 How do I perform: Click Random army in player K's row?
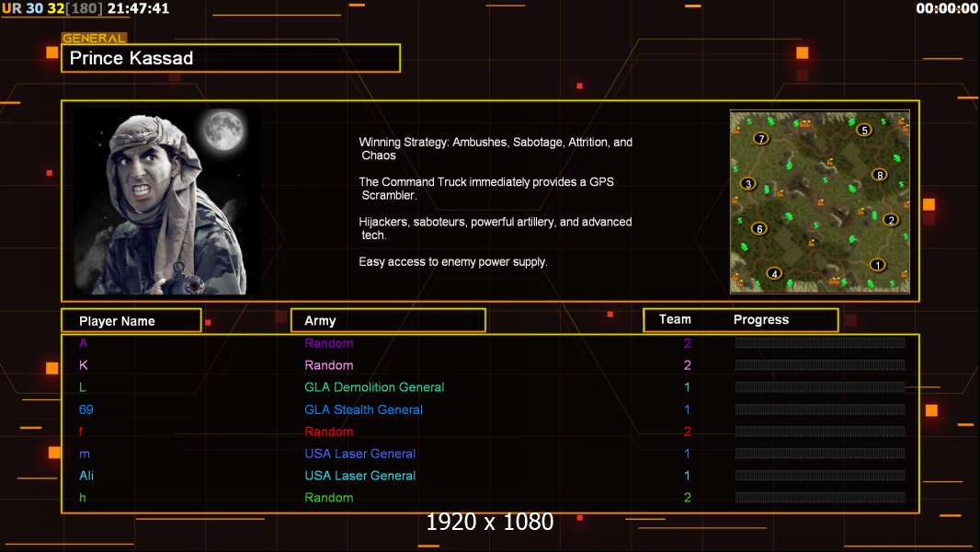coord(329,364)
